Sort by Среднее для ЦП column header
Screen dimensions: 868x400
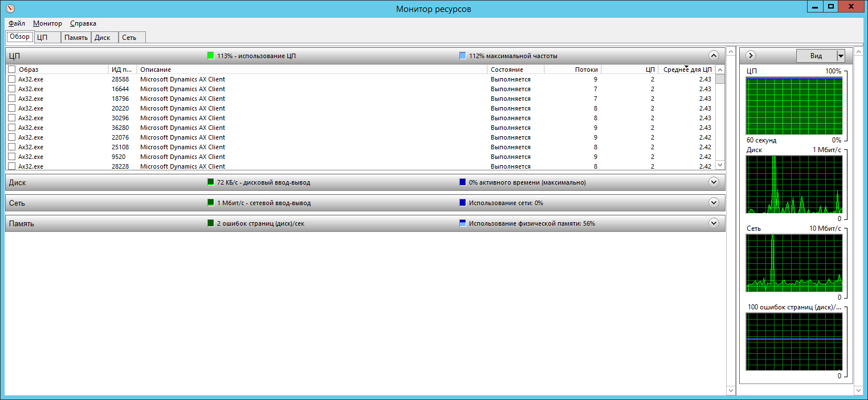tap(687, 70)
